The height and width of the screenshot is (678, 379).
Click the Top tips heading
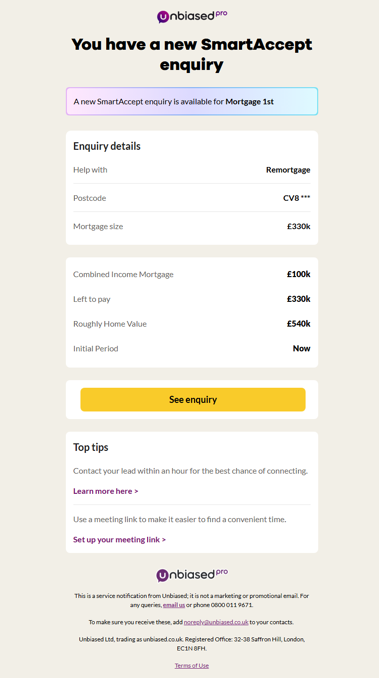point(91,447)
